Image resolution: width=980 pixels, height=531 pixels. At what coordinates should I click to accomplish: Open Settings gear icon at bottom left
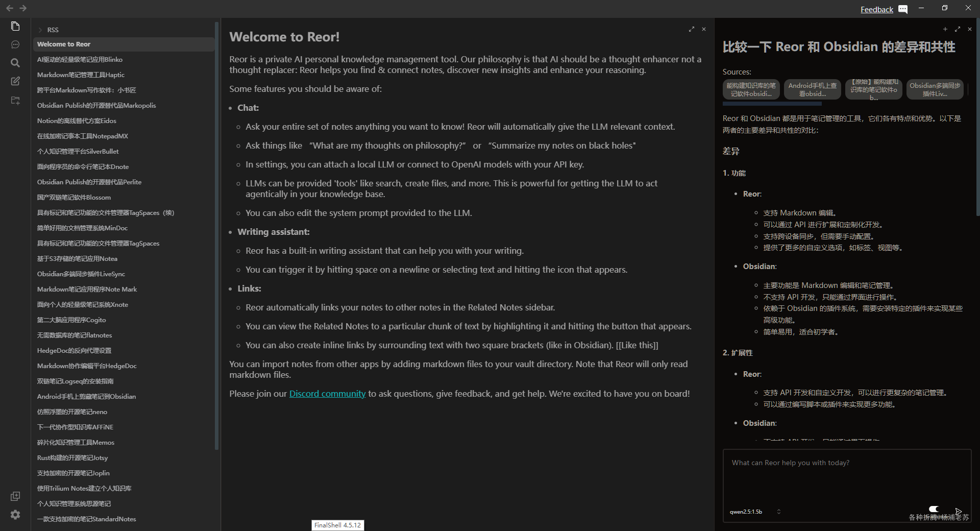[x=15, y=515]
